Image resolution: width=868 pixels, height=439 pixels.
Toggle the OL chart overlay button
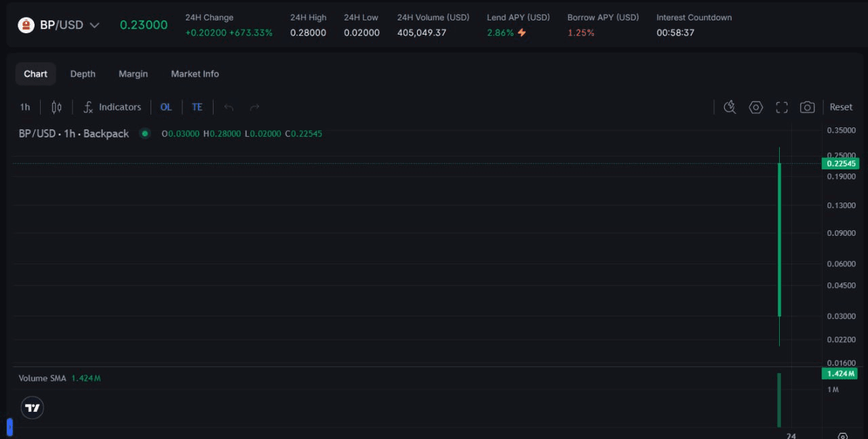(x=166, y=107)
